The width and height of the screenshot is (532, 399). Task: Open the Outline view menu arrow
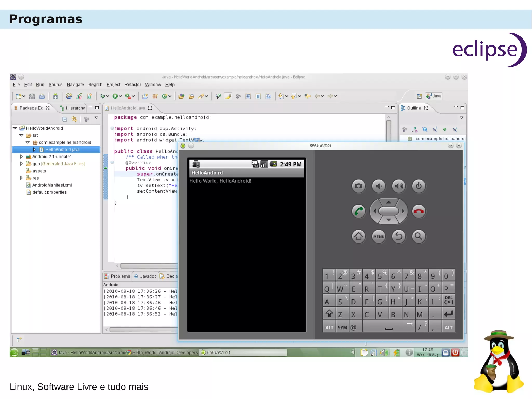462,118
